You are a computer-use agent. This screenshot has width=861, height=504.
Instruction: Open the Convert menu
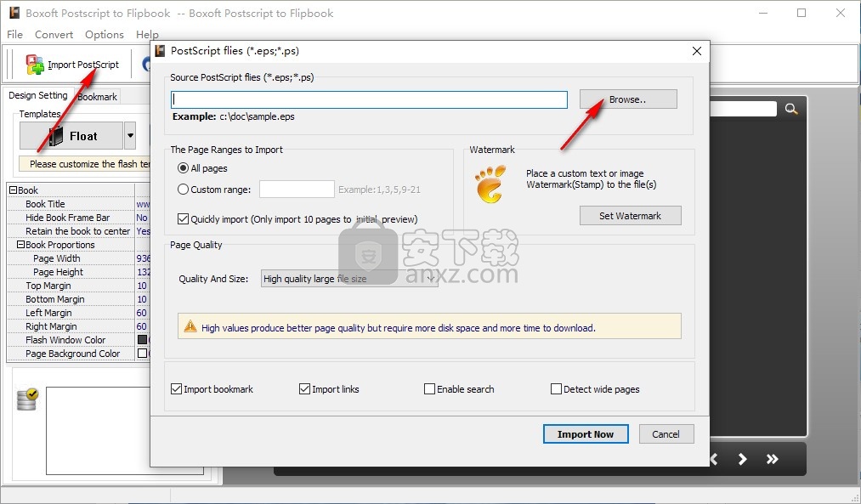pos(54,35)
